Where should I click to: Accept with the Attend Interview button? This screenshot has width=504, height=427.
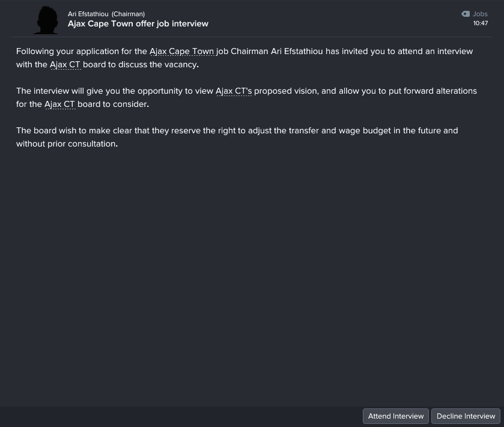coord(396,416)
